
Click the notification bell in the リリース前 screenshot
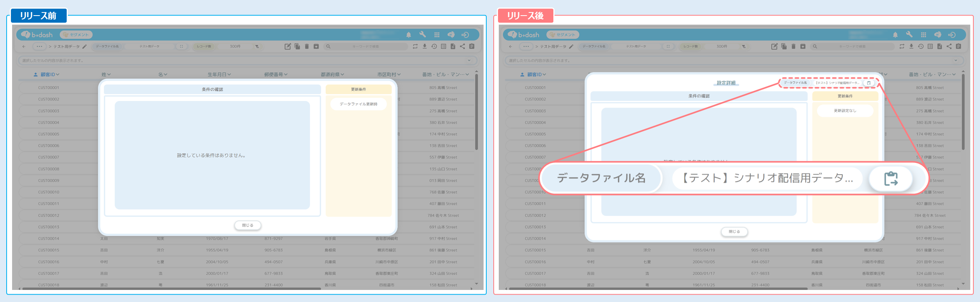point(408,35)
